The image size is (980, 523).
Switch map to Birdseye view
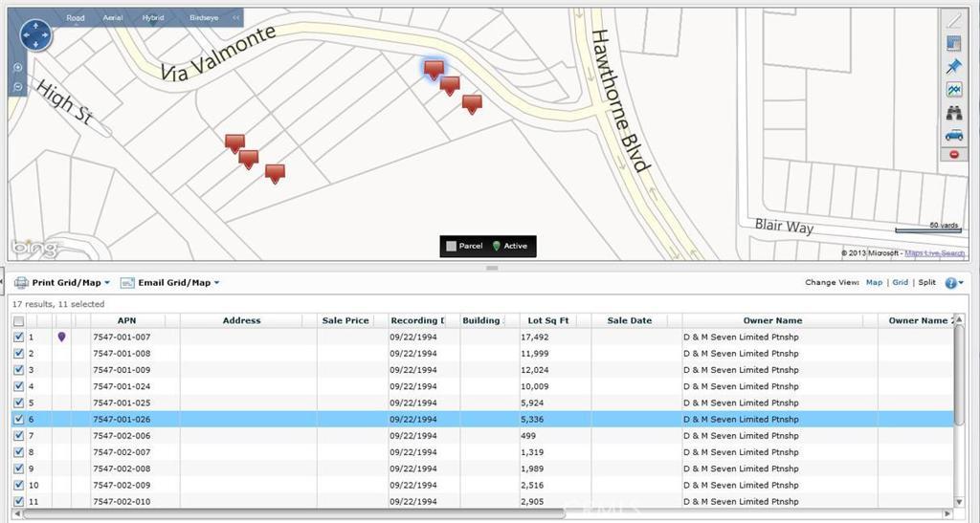[202, 18]
